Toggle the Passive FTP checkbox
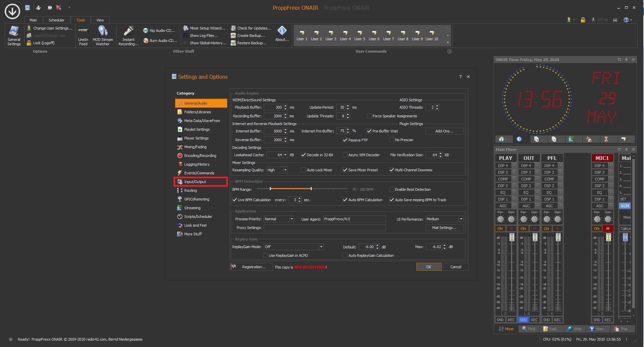Image resolution: width=644 pixels, height=347 pixels. [x=345, y=140]
